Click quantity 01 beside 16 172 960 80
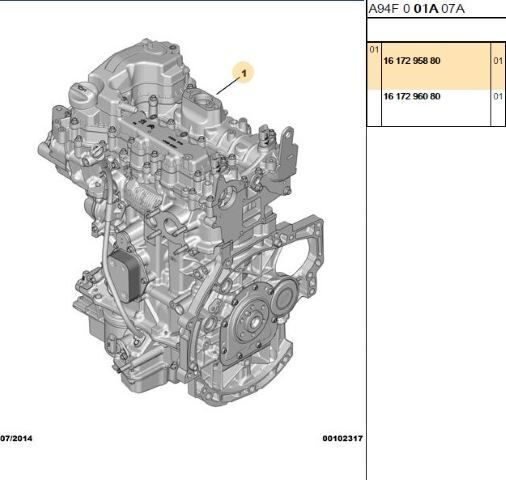Viewport: 506px width, 480px height. [x=498, y=96]
